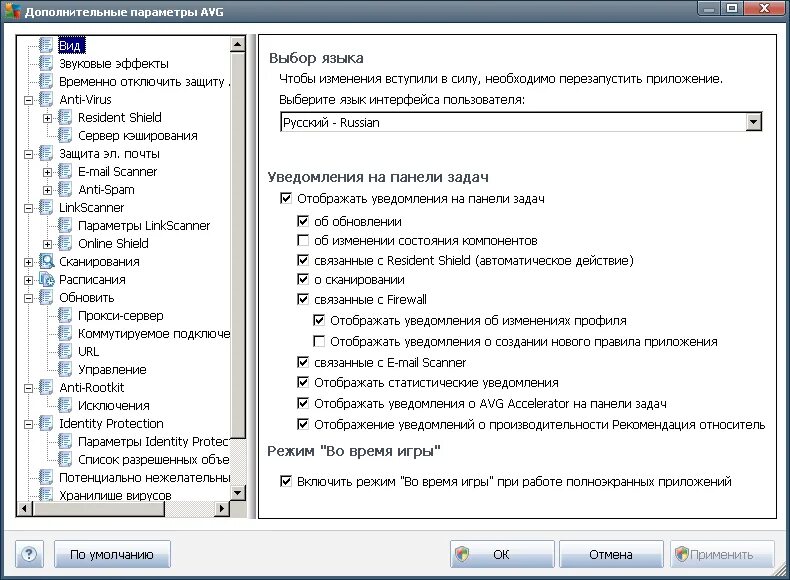Click the Управление page icon
The image size is (790, 580).
pyautogui.click(x=64, y=369)
